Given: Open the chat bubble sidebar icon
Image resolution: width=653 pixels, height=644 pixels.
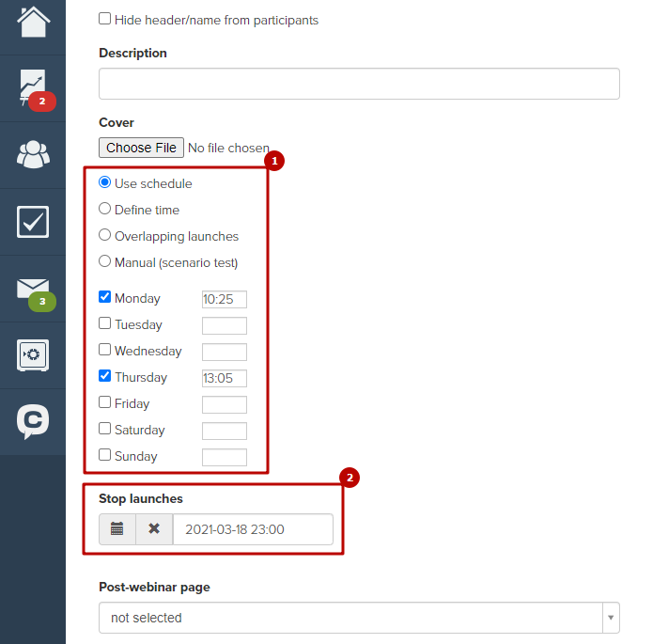Looking at the screenshot, I should (x=33, y=421).
